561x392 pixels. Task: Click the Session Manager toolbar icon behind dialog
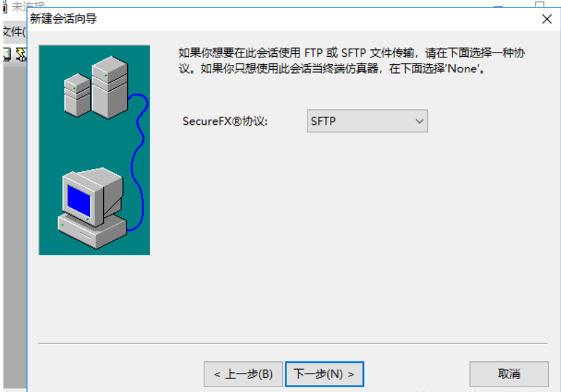(x=7, y=55)
